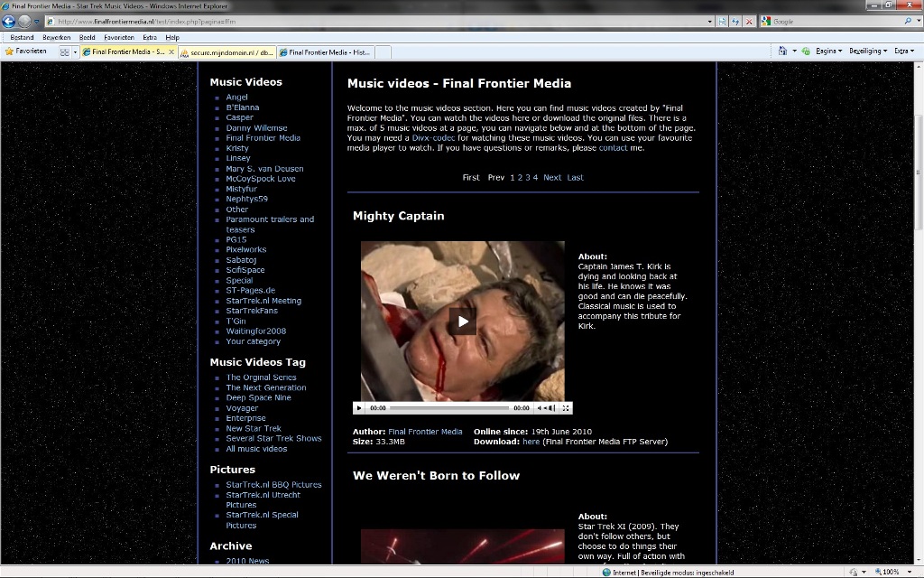Adjust the video volume slider
The height and width of the screenshot is (578, 924).
(550, 407)
